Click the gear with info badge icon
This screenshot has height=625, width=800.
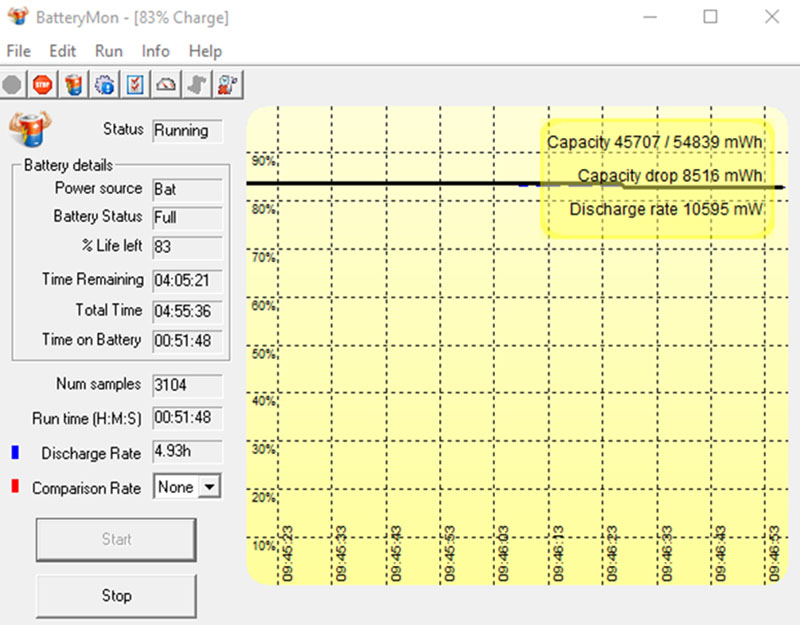tap(104, 85)
